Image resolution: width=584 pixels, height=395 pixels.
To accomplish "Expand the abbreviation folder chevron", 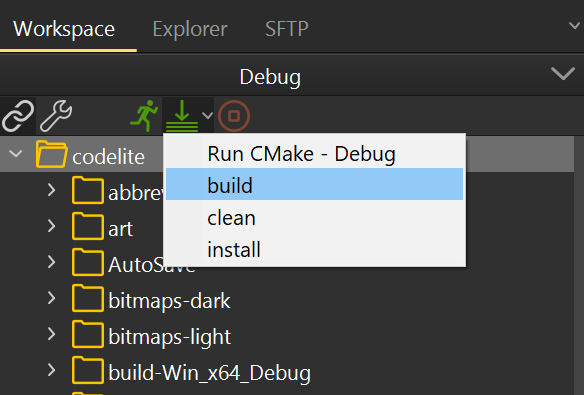I will (x=52, y=190).
